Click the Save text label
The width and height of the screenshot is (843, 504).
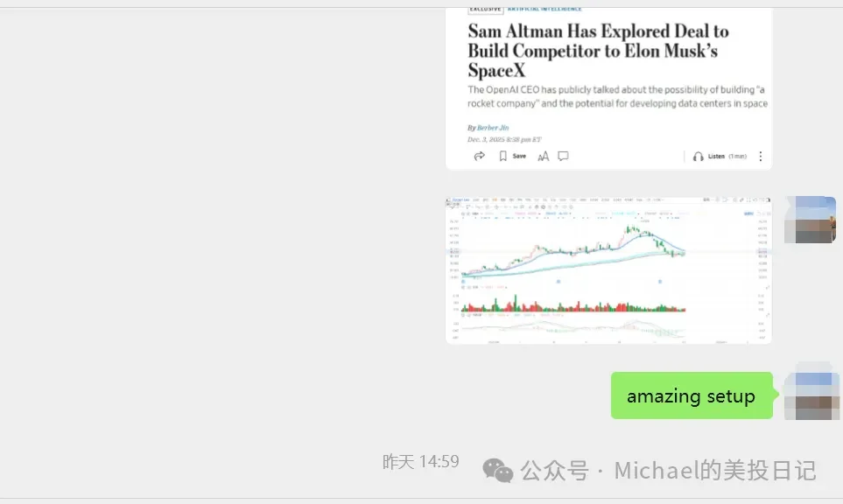point(519,156)
